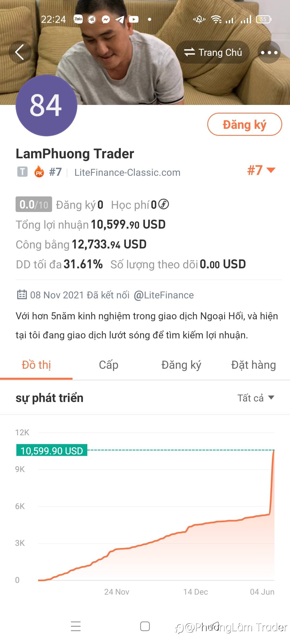Tap the PK flame badge icon
Screen dimensions: 290x644
click(x=39, y=172)
